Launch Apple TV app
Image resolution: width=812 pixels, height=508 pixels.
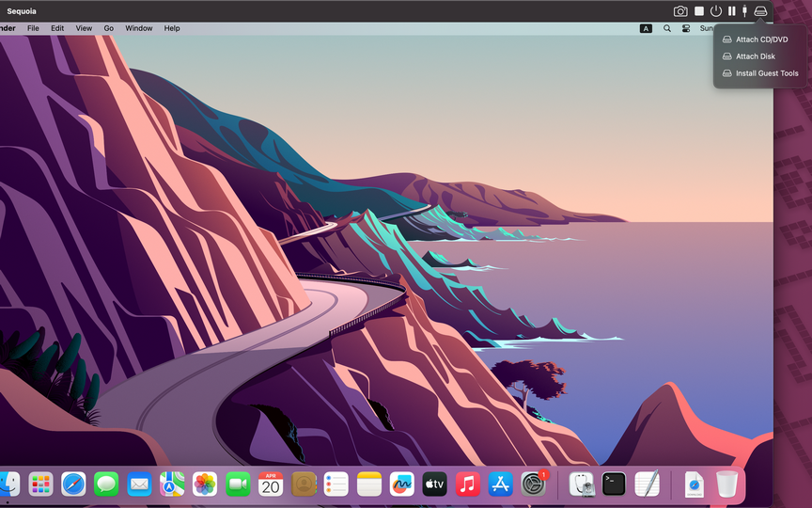pos(434,484)
